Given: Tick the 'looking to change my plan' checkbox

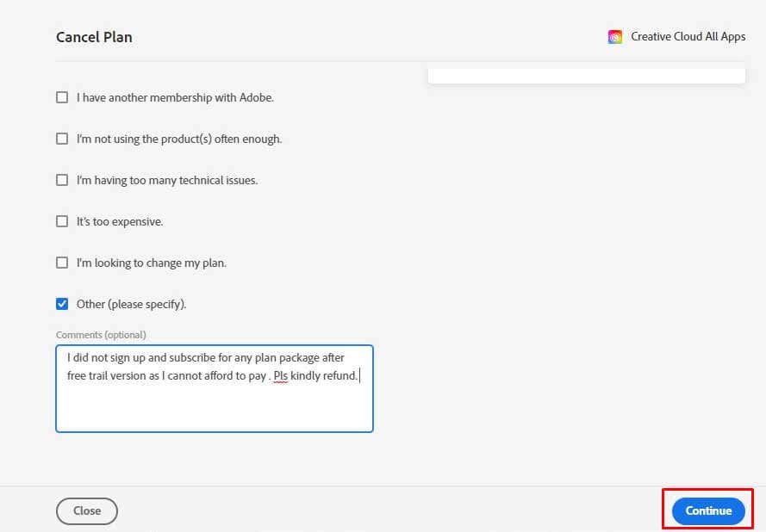Looking at the screenshot, I should [62, 263].
